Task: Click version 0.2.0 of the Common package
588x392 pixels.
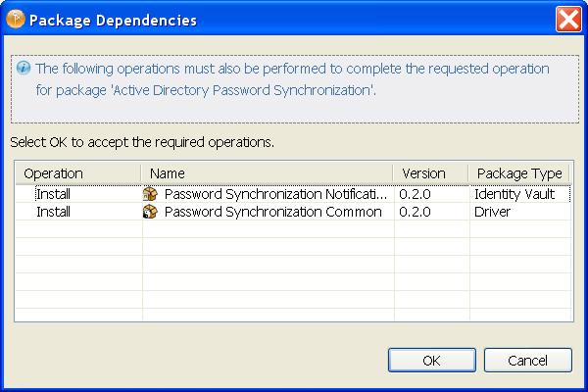Action: click(416, 212)
